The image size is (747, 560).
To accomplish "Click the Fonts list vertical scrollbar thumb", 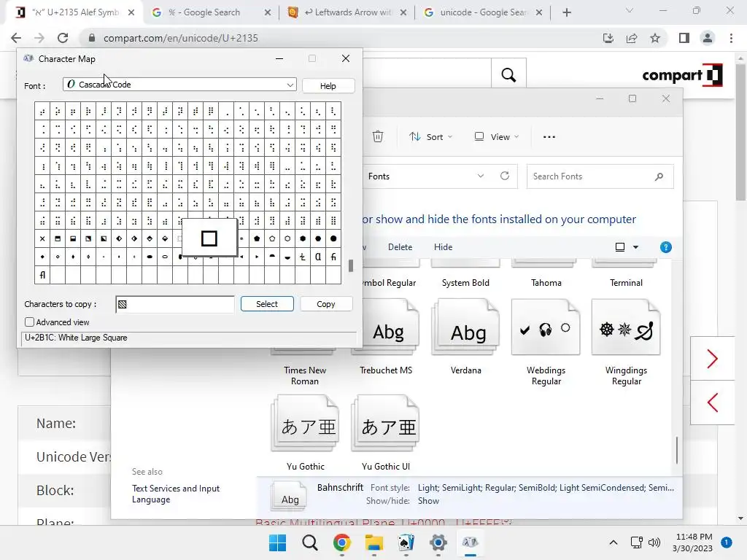I will tap(676, 450).
